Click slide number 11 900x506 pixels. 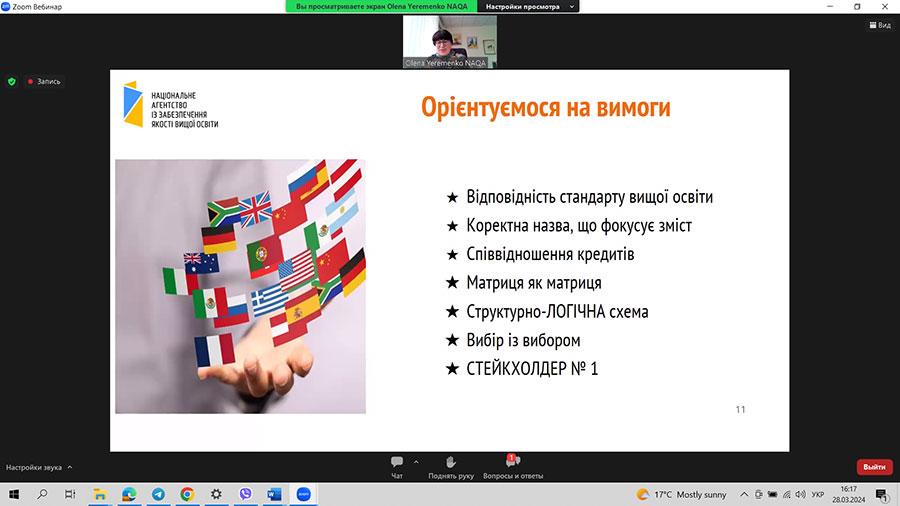(x=740, y=410)
